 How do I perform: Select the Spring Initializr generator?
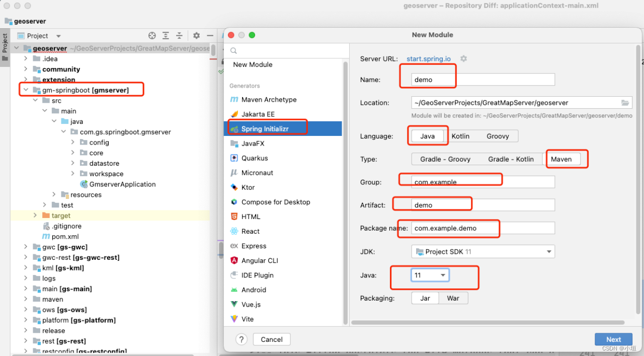point(283,129)
